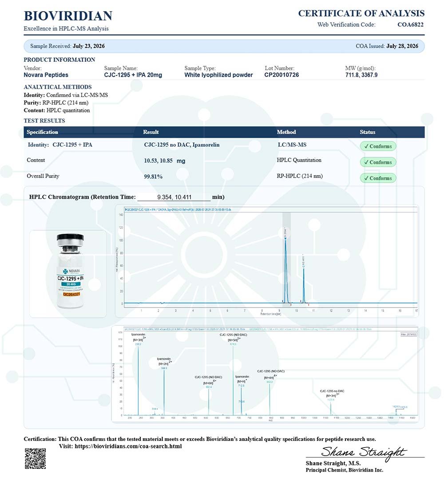
Task: Click the Ipamorelin [M+3H] spectrum peak label
Action: pos(139,337)
